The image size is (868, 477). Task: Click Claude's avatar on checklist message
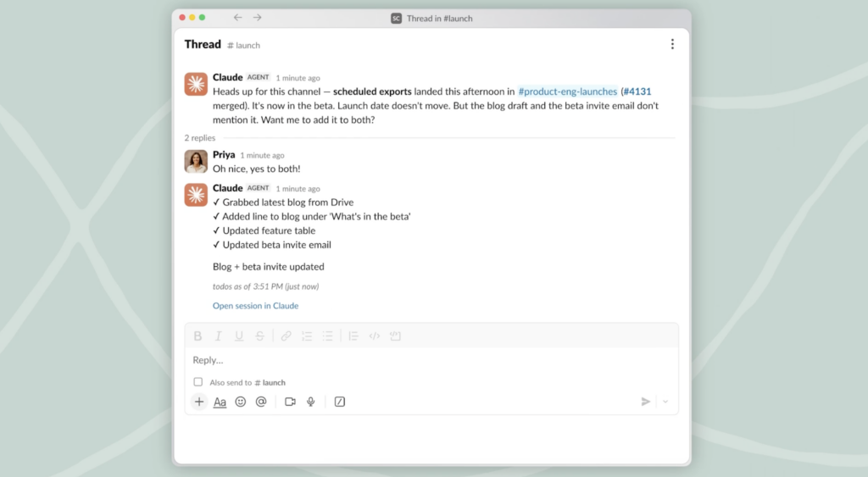(x=196, y=195)
